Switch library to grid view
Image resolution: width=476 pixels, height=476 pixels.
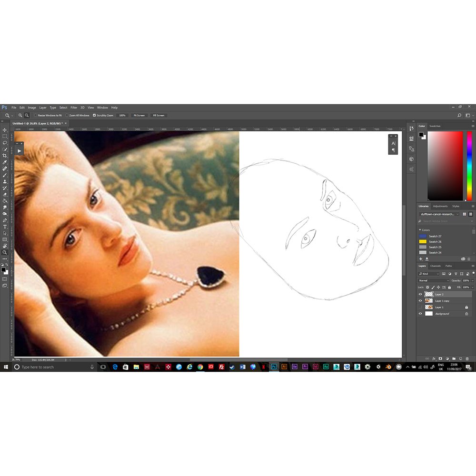pyautogui.click(x=465, y=214)
